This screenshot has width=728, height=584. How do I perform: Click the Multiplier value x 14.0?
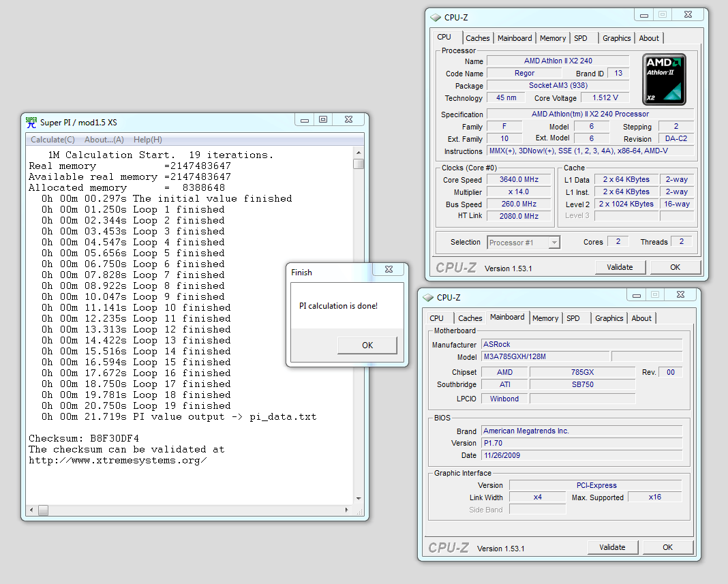[x=519, y=191]
